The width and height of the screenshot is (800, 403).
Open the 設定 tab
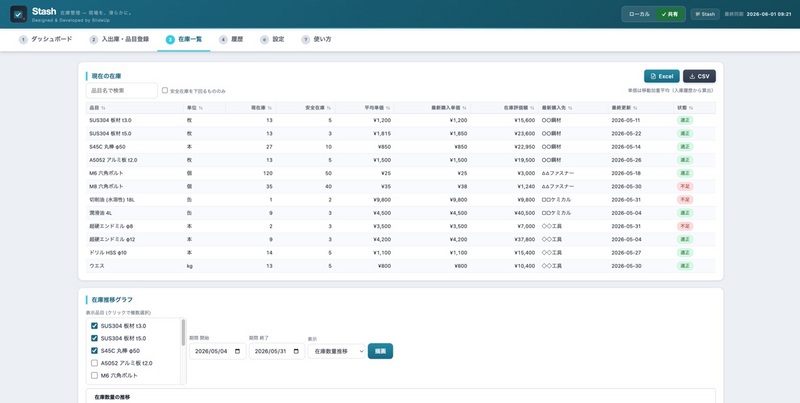point(272,40)
